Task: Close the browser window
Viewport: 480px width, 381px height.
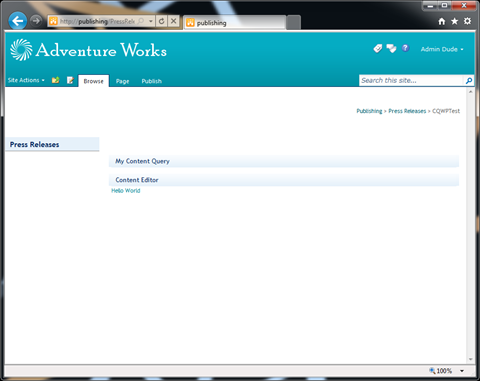Action: click(464, 6)
